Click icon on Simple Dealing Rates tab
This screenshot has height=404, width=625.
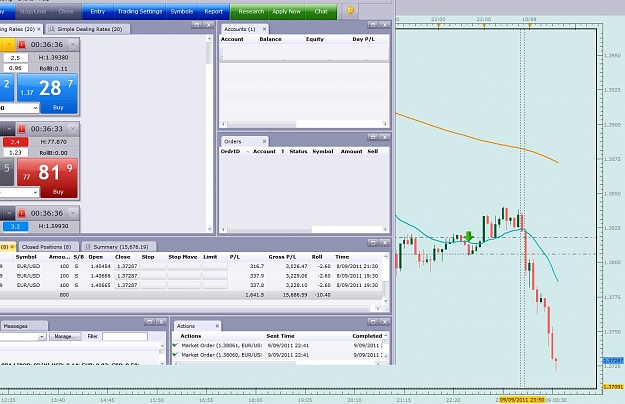(51, 29)
